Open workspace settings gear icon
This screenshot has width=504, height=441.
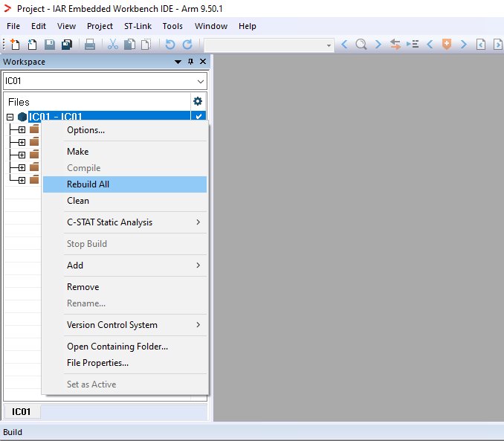point(197,101)
